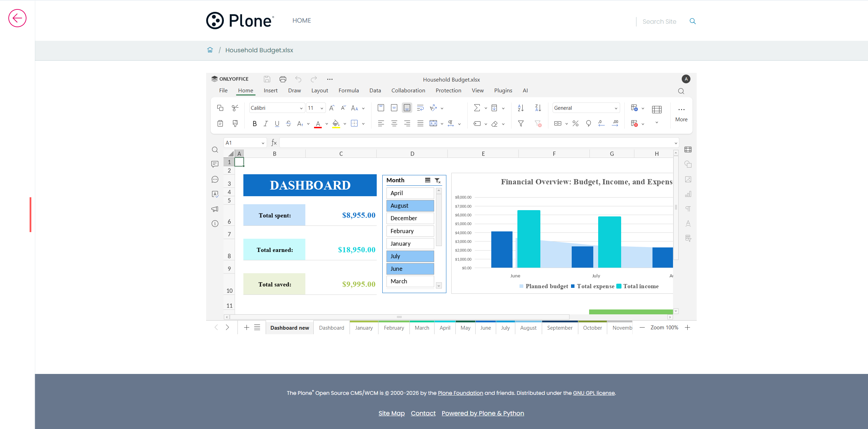Open the font size 11 dropdown
The image size is (868, 429).
coord(322,108)
